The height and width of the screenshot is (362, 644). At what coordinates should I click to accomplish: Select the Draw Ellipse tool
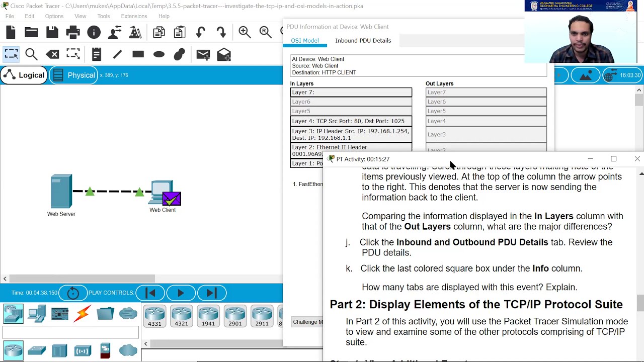pos(159,54)
